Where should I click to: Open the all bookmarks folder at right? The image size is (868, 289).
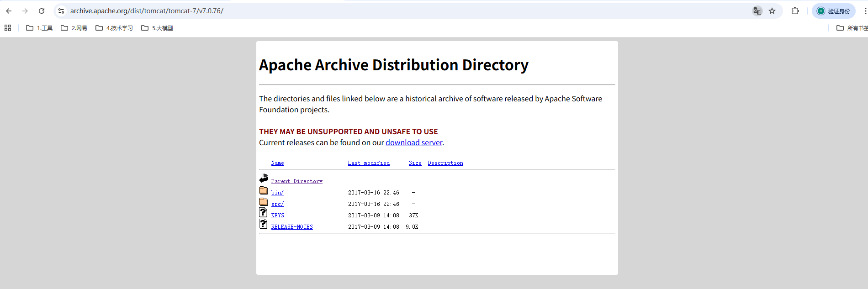[x=852, y=28]
